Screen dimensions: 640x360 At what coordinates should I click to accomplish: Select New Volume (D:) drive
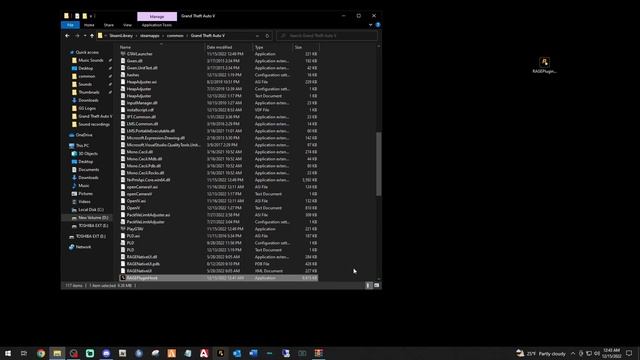coord(93,218)
